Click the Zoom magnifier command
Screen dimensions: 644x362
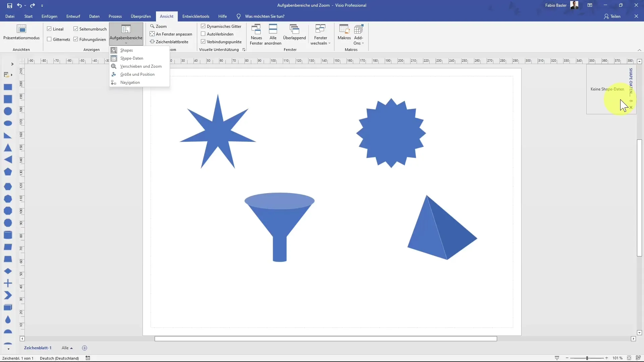click(x=158, y=26)
